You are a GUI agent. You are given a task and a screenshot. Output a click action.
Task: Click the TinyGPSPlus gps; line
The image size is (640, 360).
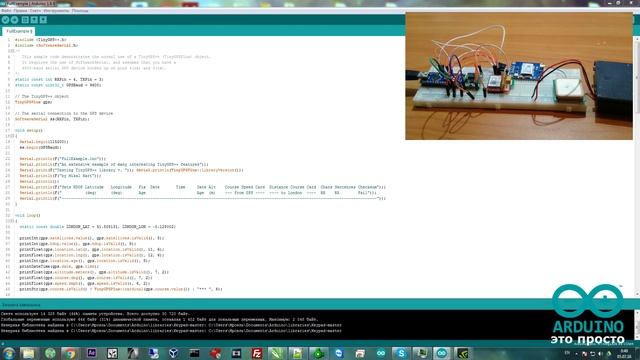point(33,102)
